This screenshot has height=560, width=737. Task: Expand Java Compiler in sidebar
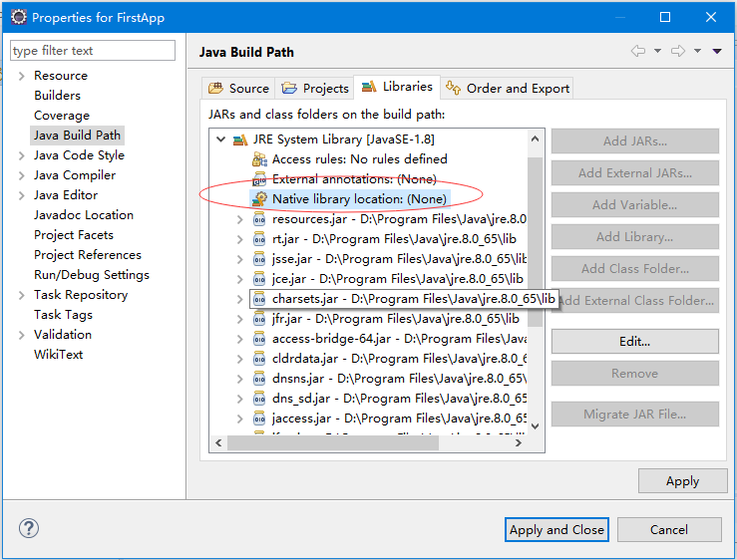[21, 175]
